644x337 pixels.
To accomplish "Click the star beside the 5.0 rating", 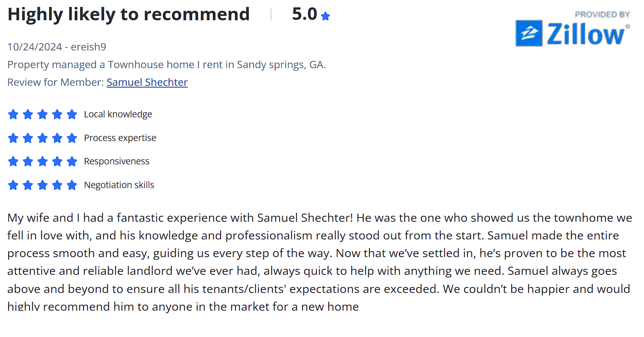I will pos(325,16).
